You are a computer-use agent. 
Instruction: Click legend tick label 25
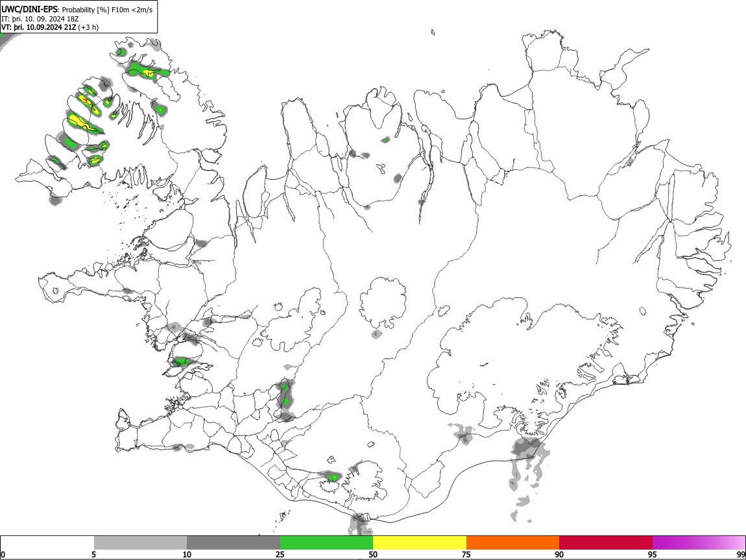tap(280, 555)
